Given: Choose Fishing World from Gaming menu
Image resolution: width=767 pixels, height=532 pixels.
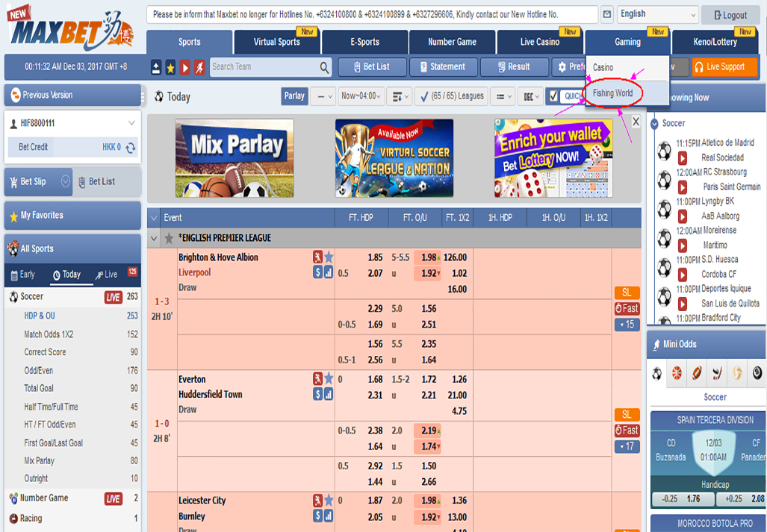Looking at the screenshot, I should coord(612,93).
